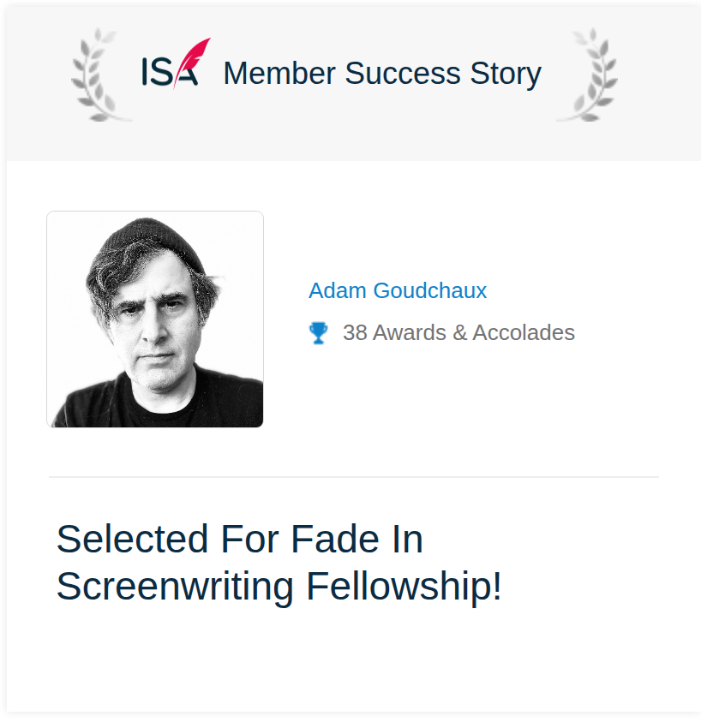Open the Selected For Fade In headline
Screen dimensions: 701x728
240,539
